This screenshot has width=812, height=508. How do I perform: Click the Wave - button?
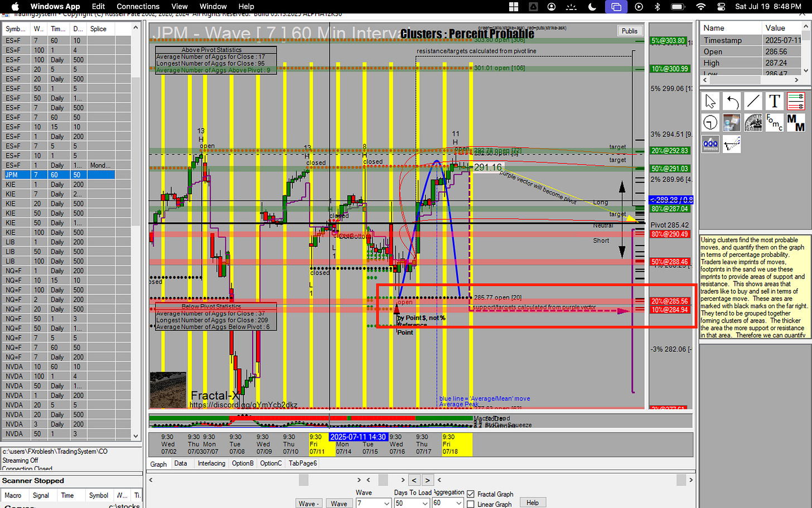click(x=308, y=504)
